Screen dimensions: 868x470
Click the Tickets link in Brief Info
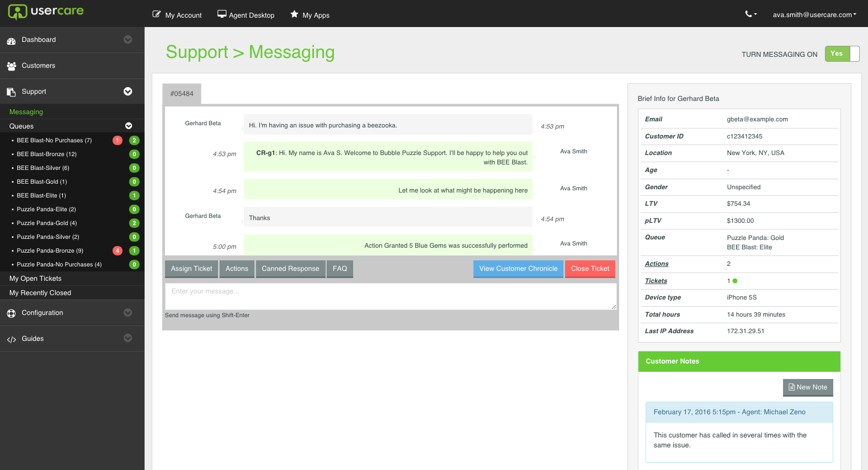pyautogui.click(x=656, y=281)
